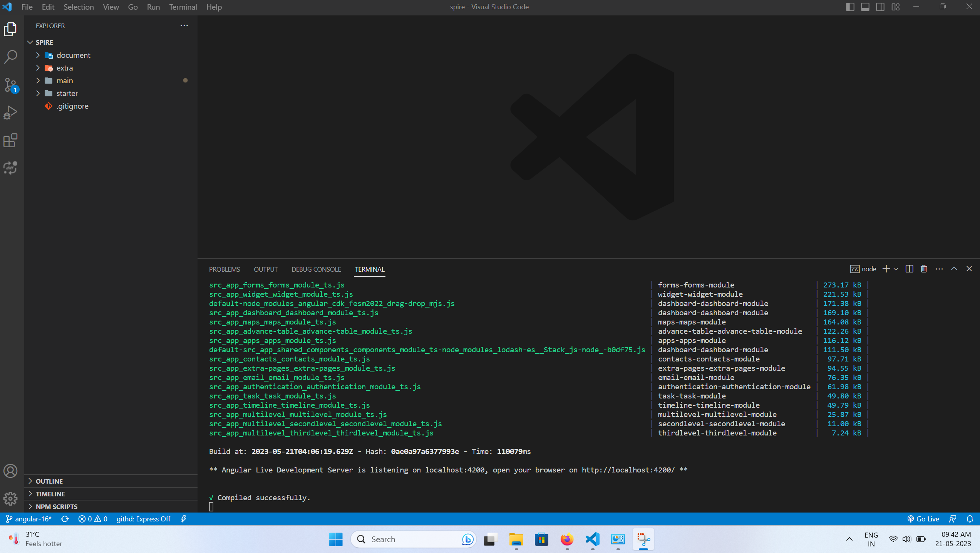The image size is (980, 553).
Task: Open the .gitignore file
Action: click(x=111, y=106)
